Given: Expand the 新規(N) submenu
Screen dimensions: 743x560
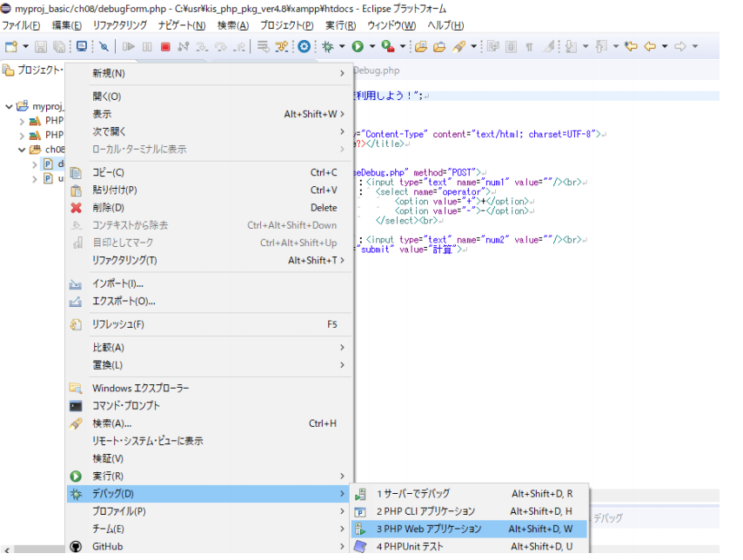Looking at the screenshot, I should 209,73.
